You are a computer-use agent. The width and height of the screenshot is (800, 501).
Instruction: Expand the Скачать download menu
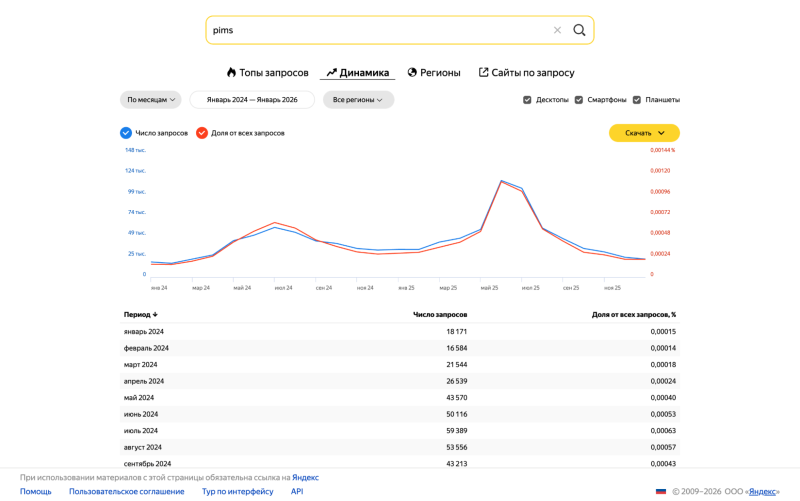click(644, 133)
